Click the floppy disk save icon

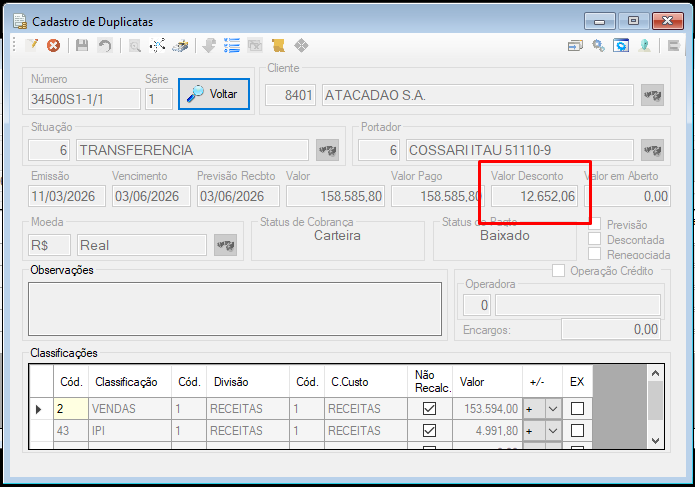(x=82, y=45)
